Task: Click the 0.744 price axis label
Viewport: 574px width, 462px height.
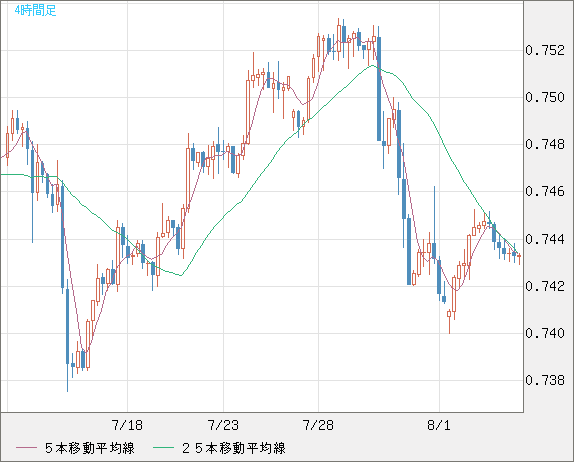Action: (x=545, y=239)
